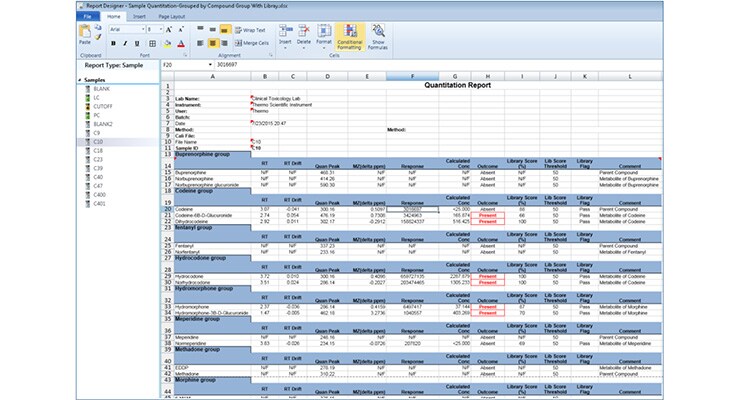Select the CUTOFF sample in tree
Screen dimensions: 740x400
[x=104, y=107]
